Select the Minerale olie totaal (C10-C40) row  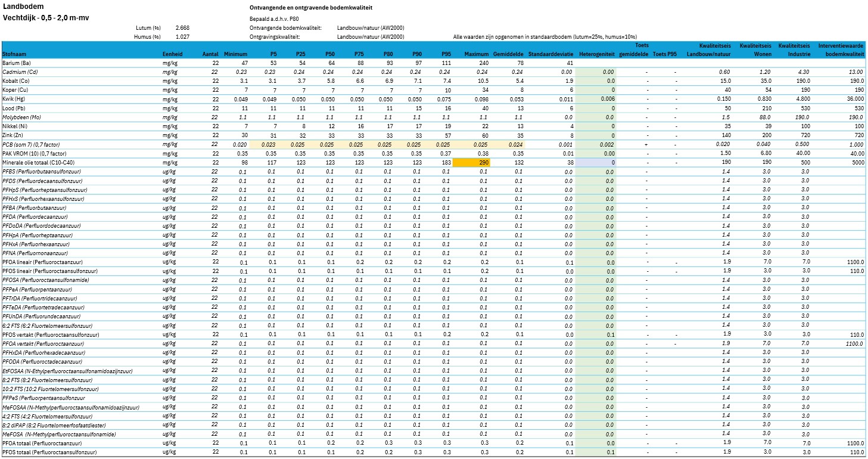click(x=434, y=162)
